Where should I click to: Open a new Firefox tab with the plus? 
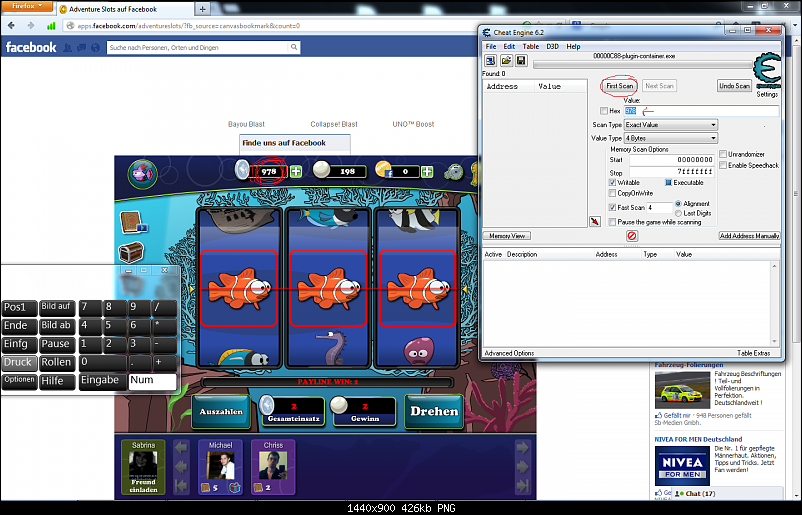pos(203,9)
